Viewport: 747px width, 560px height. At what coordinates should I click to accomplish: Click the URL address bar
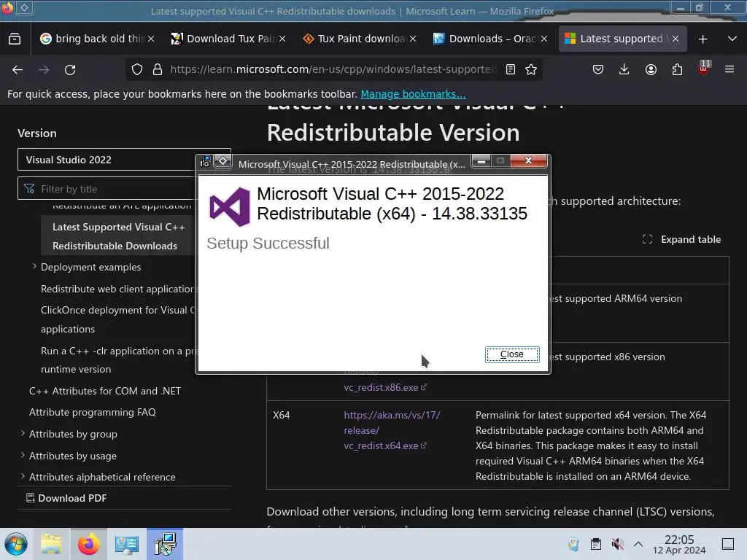click(x=333, y=69)
